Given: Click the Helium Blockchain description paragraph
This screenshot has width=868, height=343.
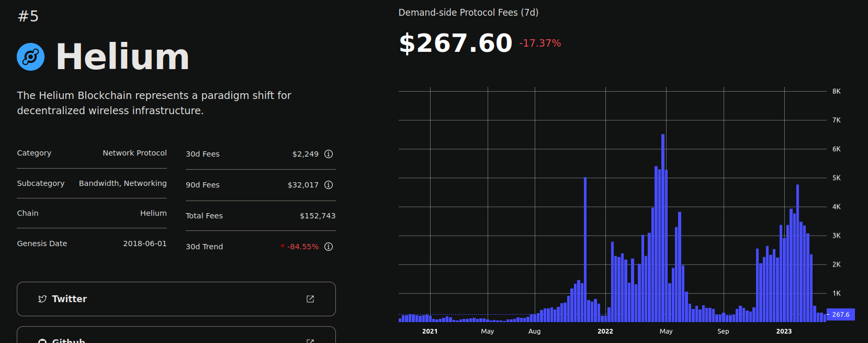Looking at the screenshot, I should click(154, 103).
